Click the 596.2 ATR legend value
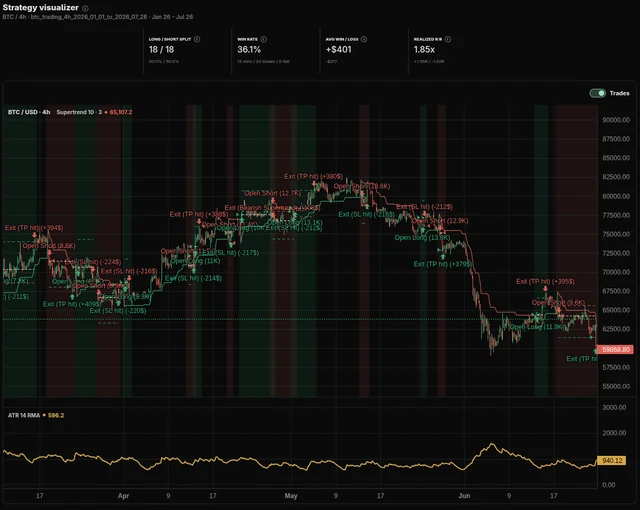 point(56,415)
